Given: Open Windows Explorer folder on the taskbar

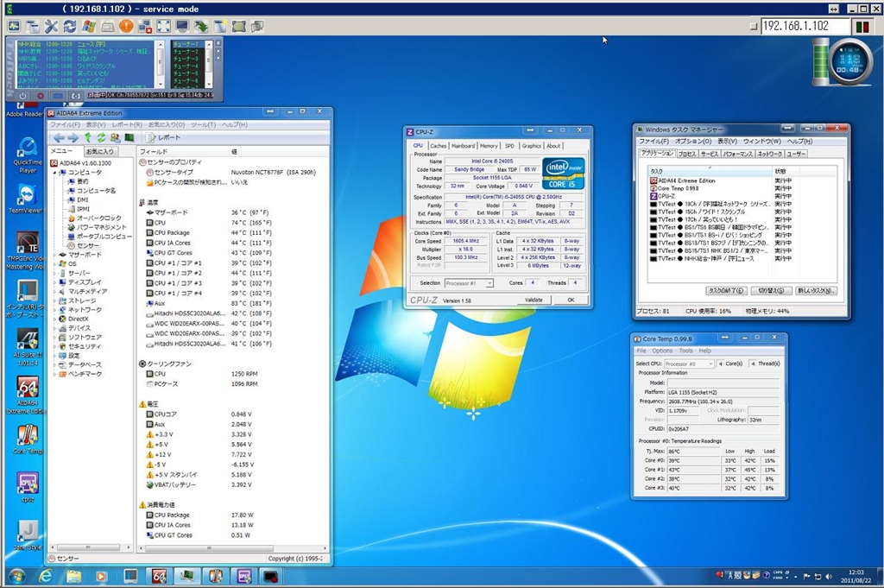Looking at the screenshot, I should [74, 577].
